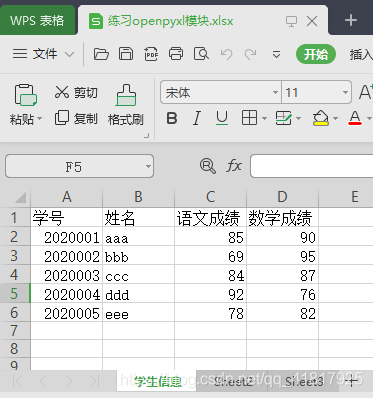373x398 pixels.
Task: Switch to Sheet2 tab
Action: [x=233, y=381]
